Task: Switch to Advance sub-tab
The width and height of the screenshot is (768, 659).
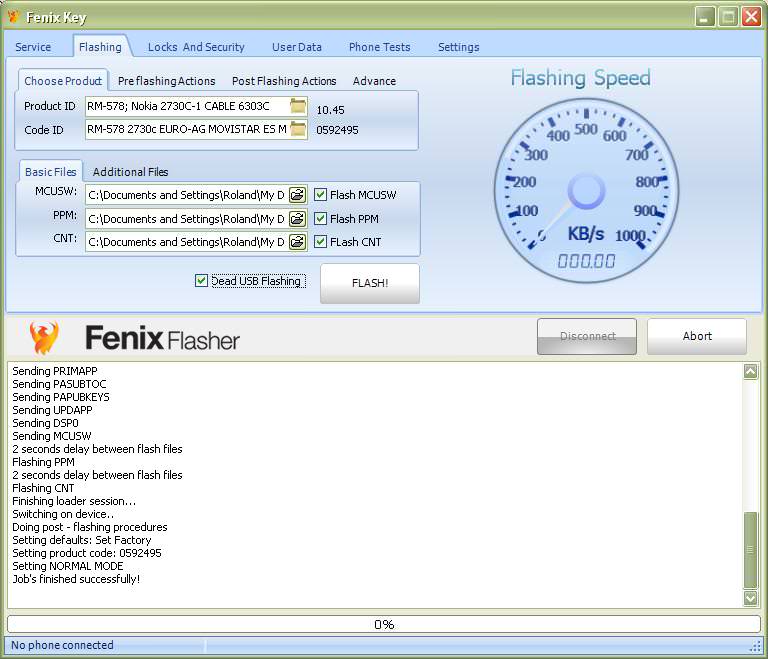Action: coord(374,81)
